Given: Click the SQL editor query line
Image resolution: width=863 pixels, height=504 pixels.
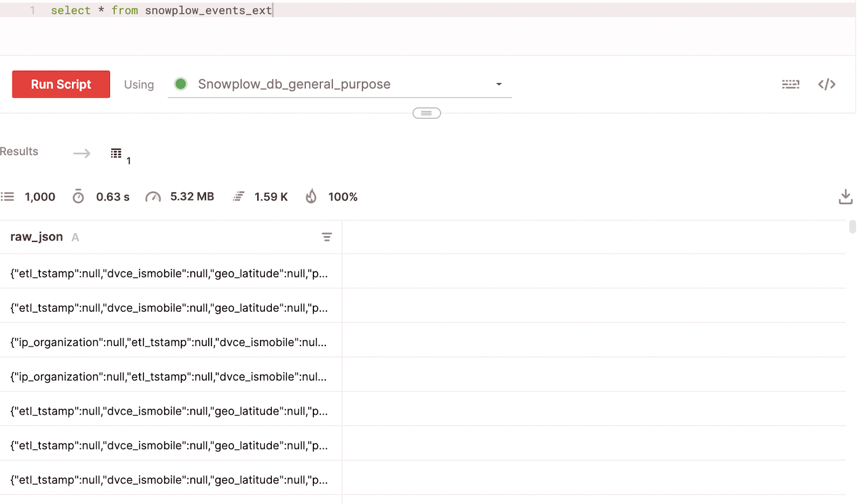Looking at the screenshot, I should point(162,10).
